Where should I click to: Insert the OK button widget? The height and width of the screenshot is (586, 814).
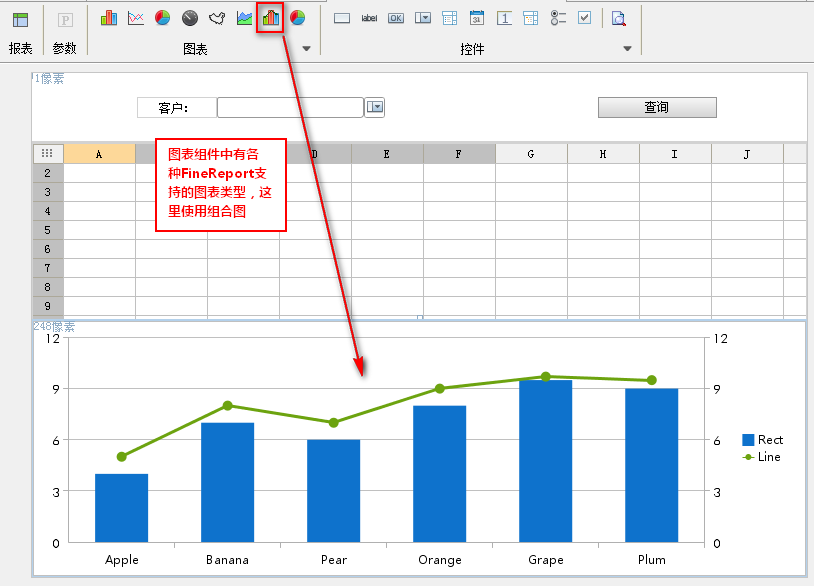pyautogui.click(x=396, y=18)
